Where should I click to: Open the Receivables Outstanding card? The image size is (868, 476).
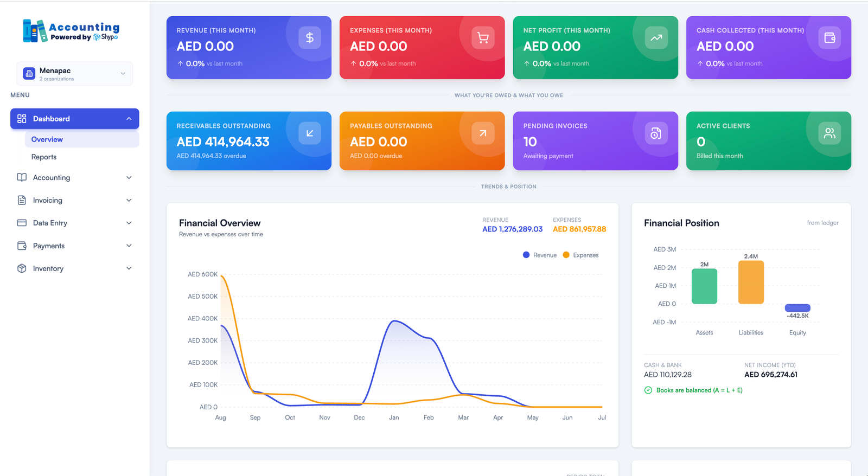249,141
